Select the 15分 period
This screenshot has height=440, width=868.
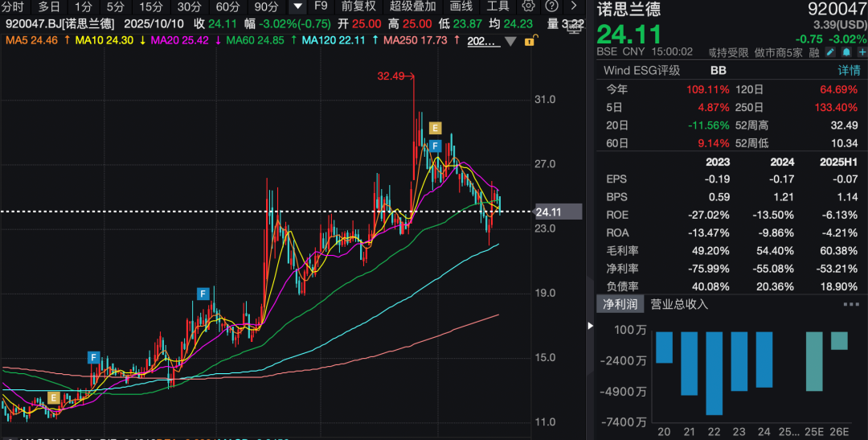(150, 6)
